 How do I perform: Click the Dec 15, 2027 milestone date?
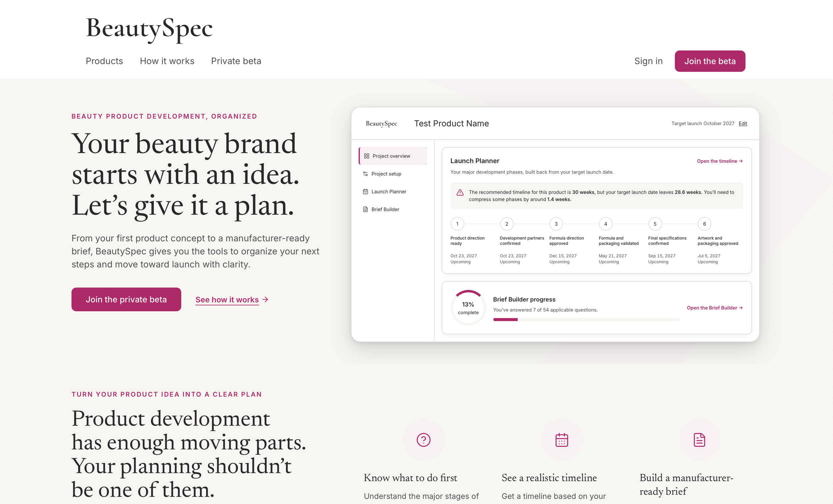[562, 256]
